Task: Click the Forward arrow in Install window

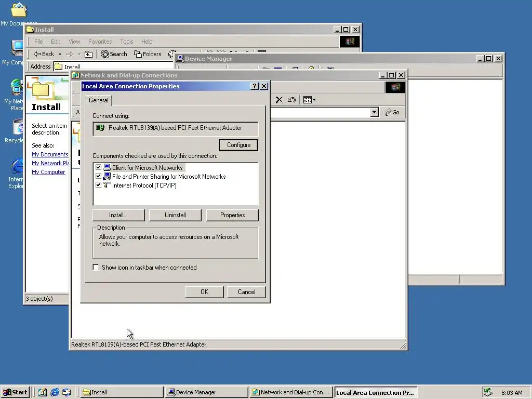Action: tap(70, 54)
